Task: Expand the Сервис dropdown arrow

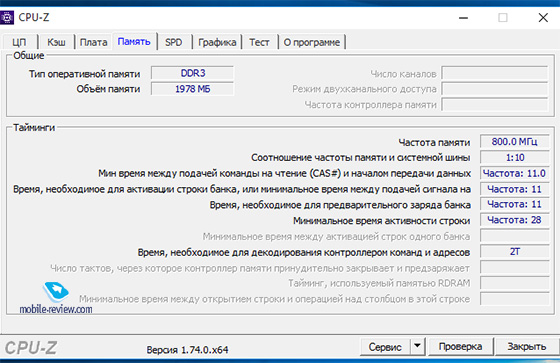Action: pyautogui.click(x=417, y=347)
